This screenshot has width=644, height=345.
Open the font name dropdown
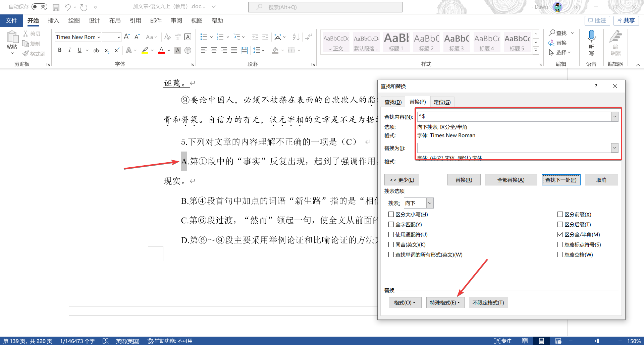pos(99,37)
